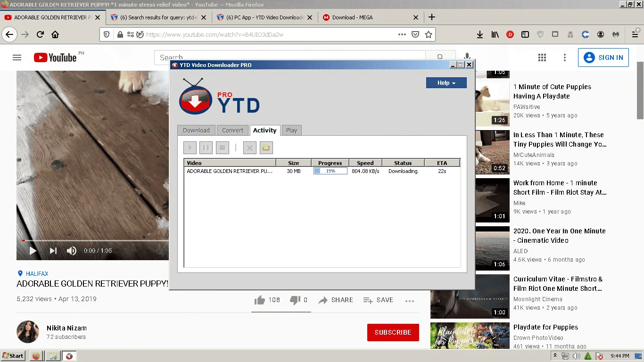Image resolution: width=644 pixels, height=362 pixels.
Task: Reload the current page
Action: (40, 34)
